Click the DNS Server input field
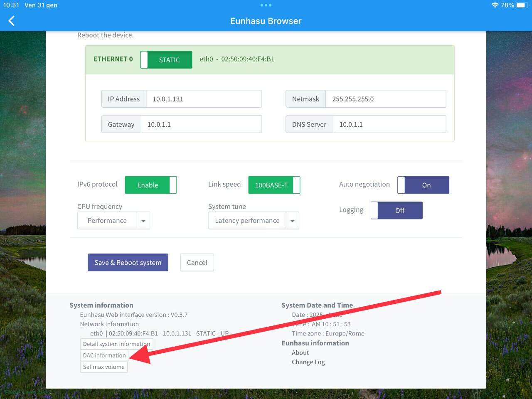Image resolution: width=532 pixels, height=399 pixels. 389,124
